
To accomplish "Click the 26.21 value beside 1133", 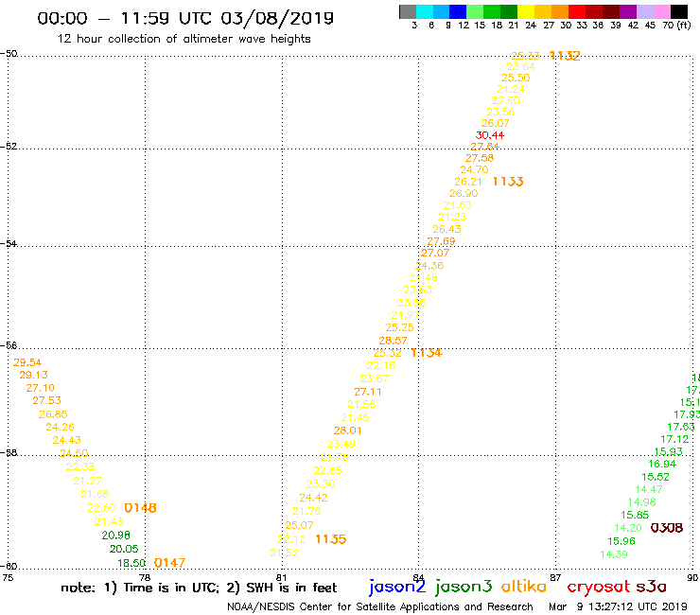I will click(468, 182).
